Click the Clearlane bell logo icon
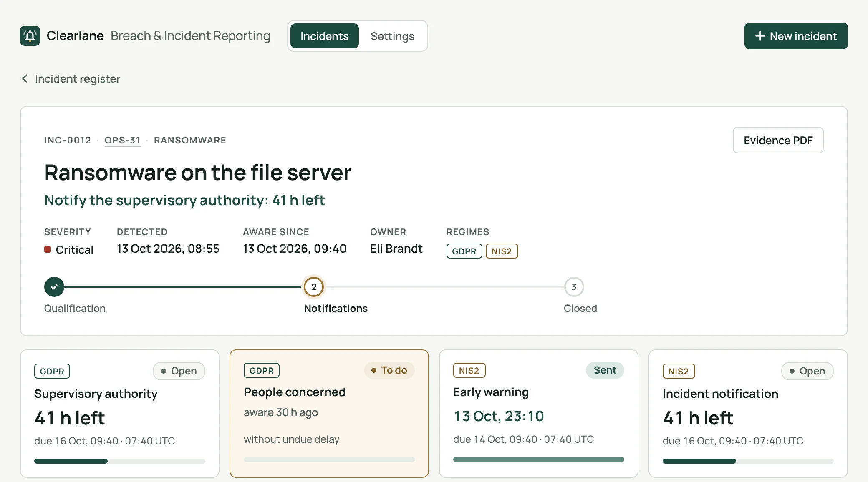 coord(30,36)
